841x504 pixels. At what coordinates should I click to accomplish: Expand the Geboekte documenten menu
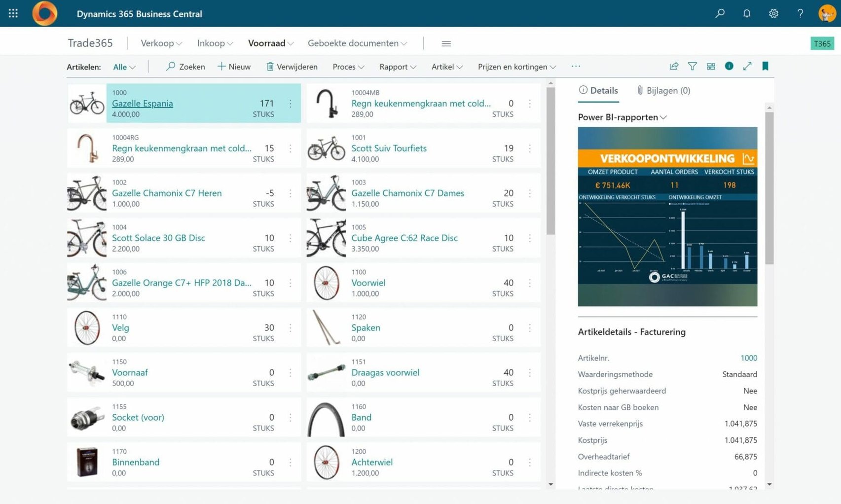358,43
